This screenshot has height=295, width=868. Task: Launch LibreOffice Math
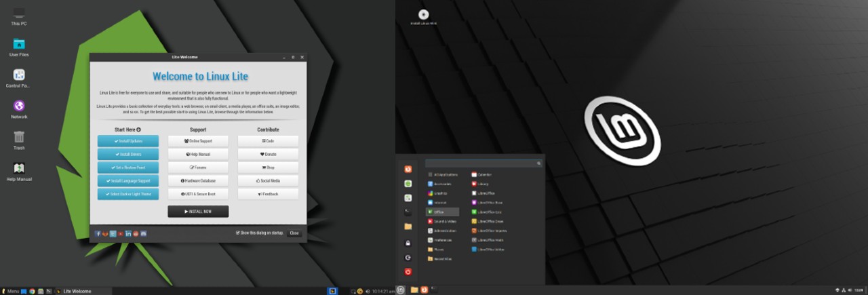click(x=488, y=240)
